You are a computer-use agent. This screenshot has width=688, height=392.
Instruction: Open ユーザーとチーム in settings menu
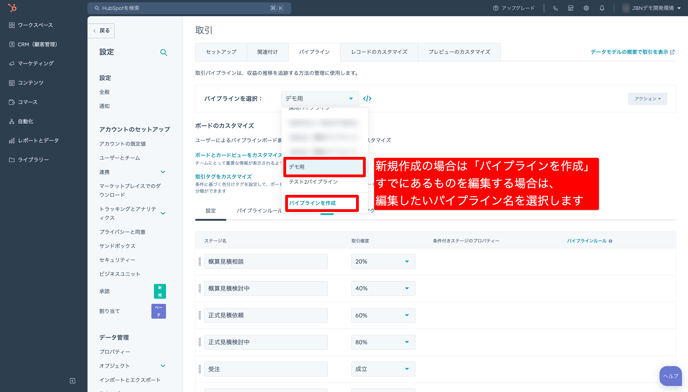[119, 158]
